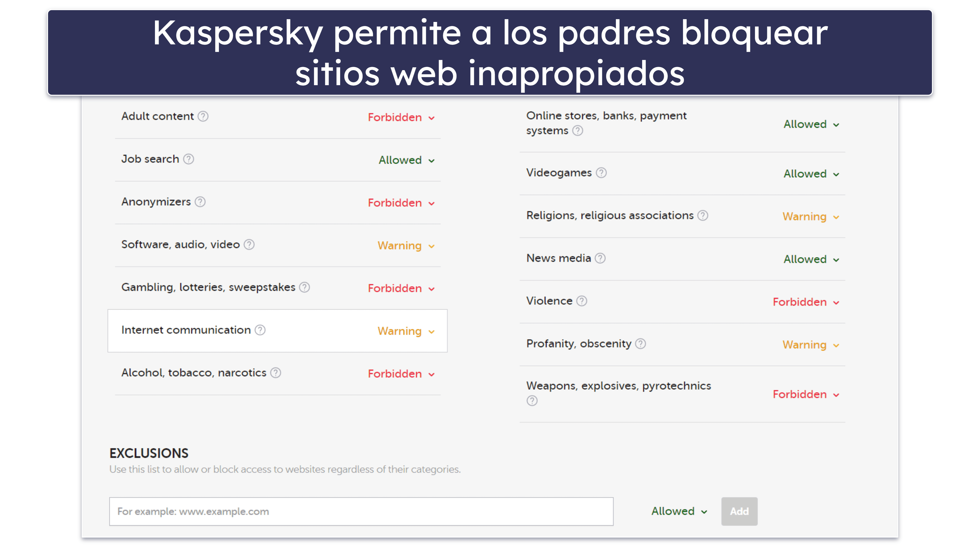980x547 pixels.
Task: Expand the News media Allowed dropdown
Action: 811,259
